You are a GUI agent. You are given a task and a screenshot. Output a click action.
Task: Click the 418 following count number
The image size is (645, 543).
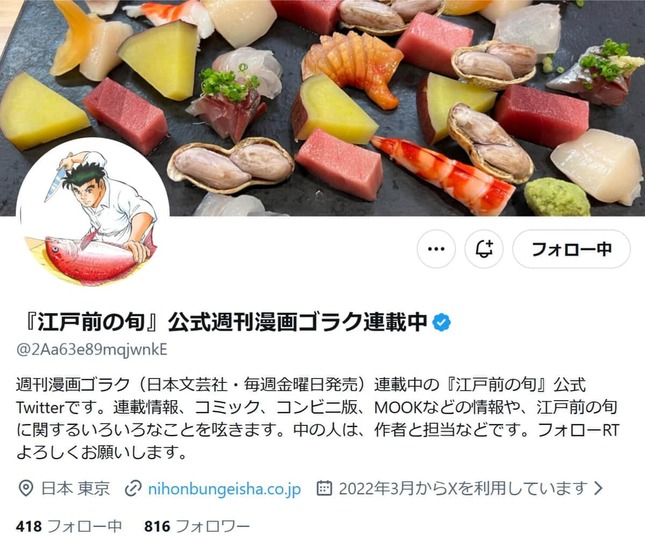click(x=29, y=526)
